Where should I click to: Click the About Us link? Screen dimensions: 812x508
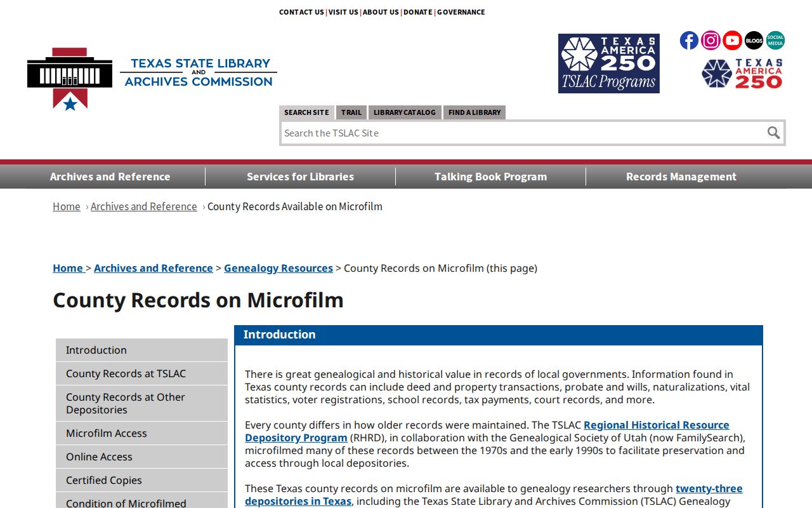pos(381,12)
